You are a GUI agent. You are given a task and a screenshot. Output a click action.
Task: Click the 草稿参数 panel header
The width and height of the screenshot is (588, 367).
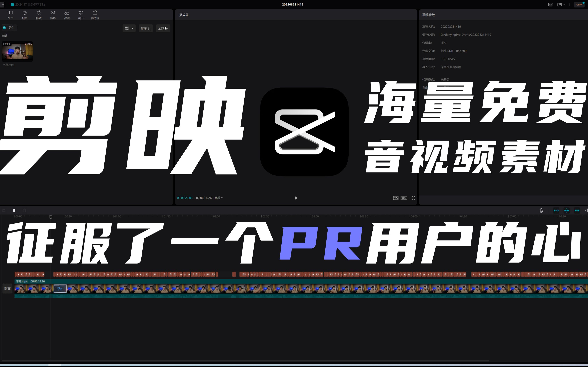click(x=428, y=15)
